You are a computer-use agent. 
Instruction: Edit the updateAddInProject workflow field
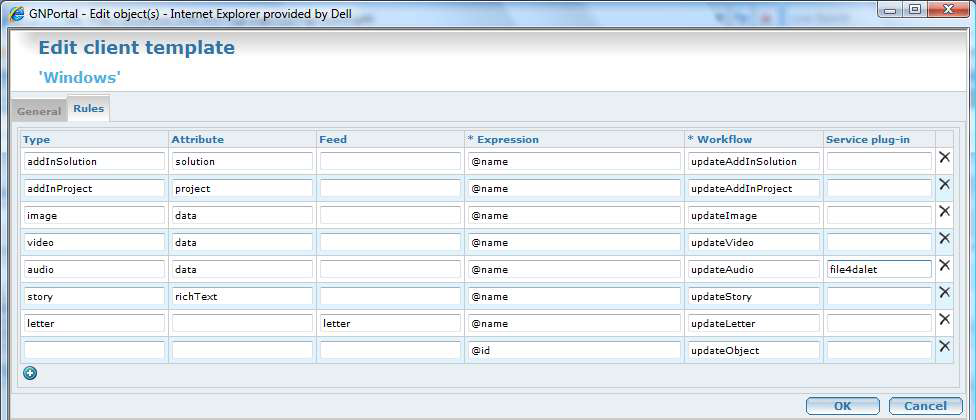754,189
